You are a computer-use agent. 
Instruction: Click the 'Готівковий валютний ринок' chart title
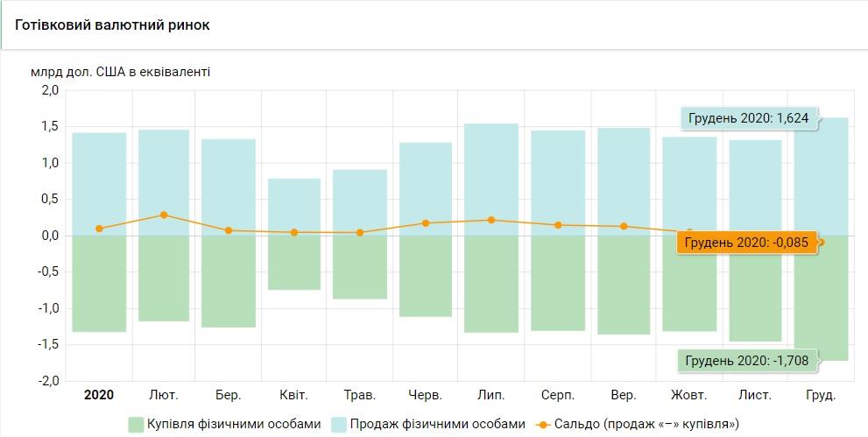click(113, 25)
